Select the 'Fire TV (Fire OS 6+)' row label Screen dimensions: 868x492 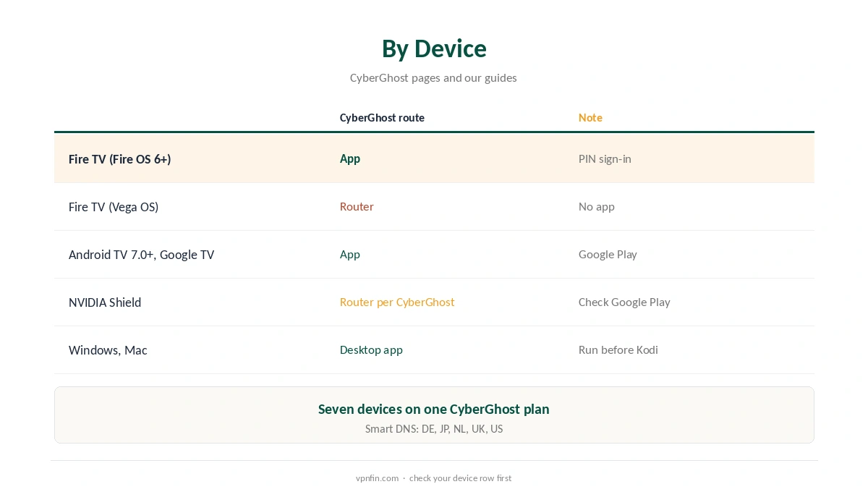(x=120, y=158)
